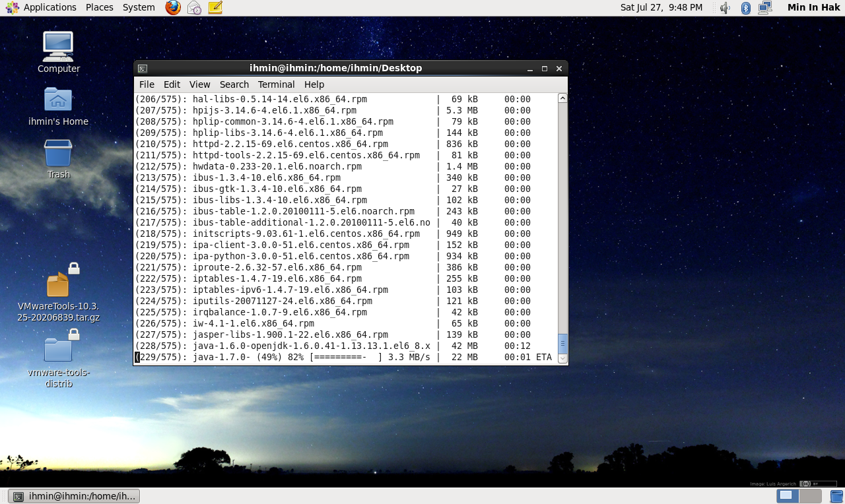
Task: Minimize the terminal window
Action: 530,68
